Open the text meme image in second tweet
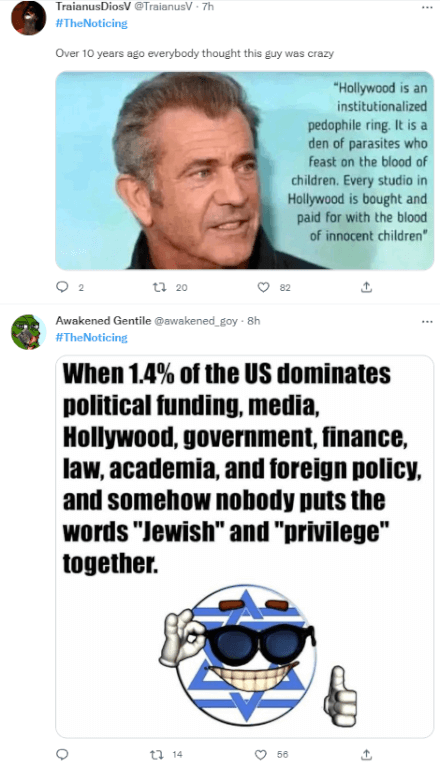Image resolution: width=440 pixels, height=768 pixels. [244, 547]
